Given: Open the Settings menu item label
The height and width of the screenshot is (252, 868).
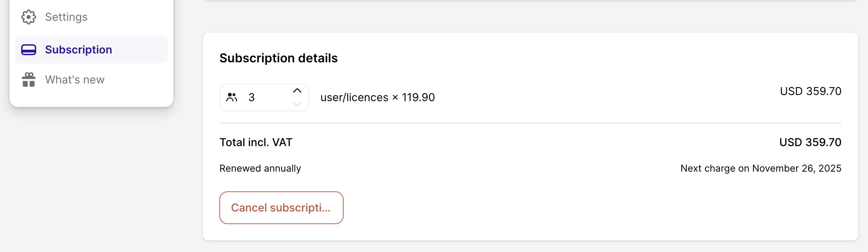Looking at the screenshot, I should 66,17.
